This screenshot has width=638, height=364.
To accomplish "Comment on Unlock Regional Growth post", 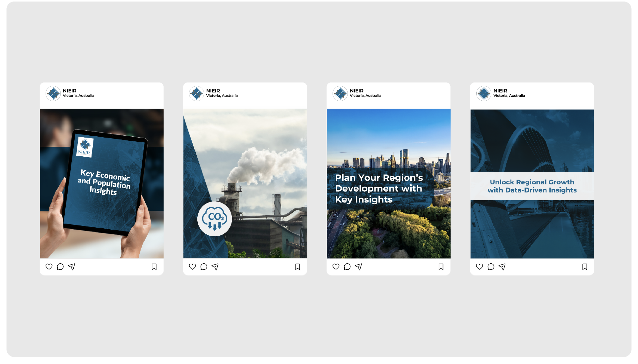I will tap(491, 267).
